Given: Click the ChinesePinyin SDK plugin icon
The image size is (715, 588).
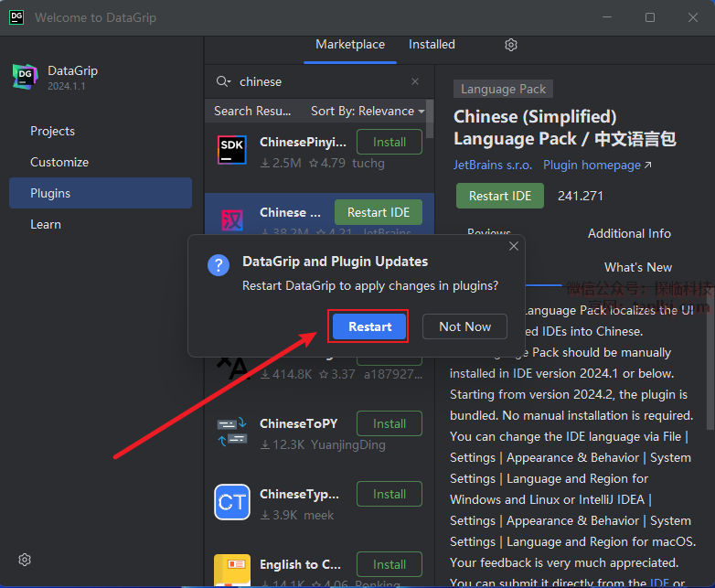Looking at the screenshot, I should 232,150.
